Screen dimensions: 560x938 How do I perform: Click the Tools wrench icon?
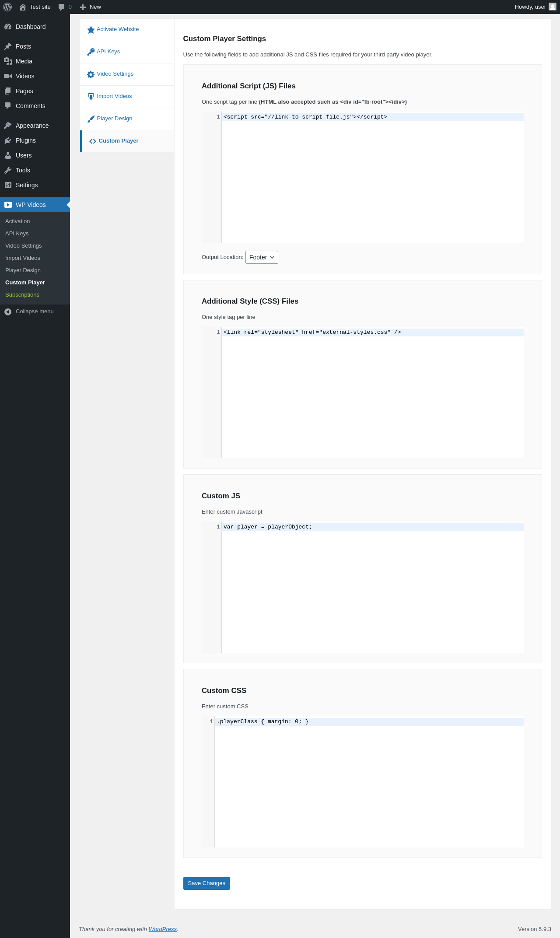pyautogui.click(x=8, y=170)
